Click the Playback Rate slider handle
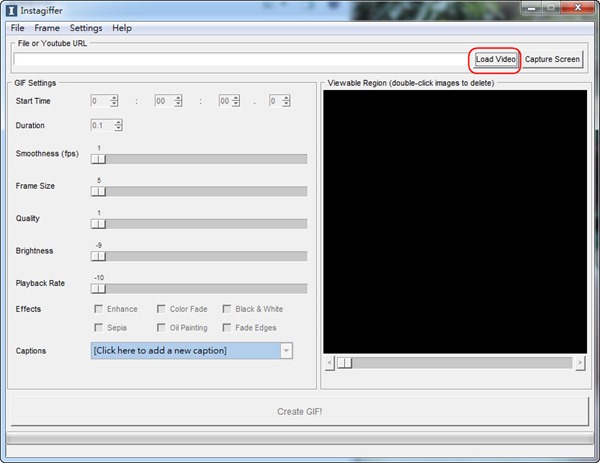This screenshot has width=600, height=463. point(98,289)
